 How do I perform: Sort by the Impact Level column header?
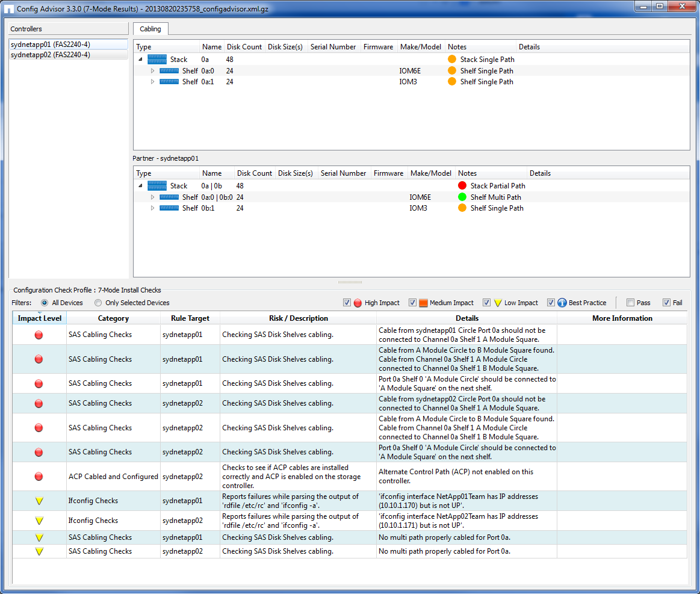40,318
